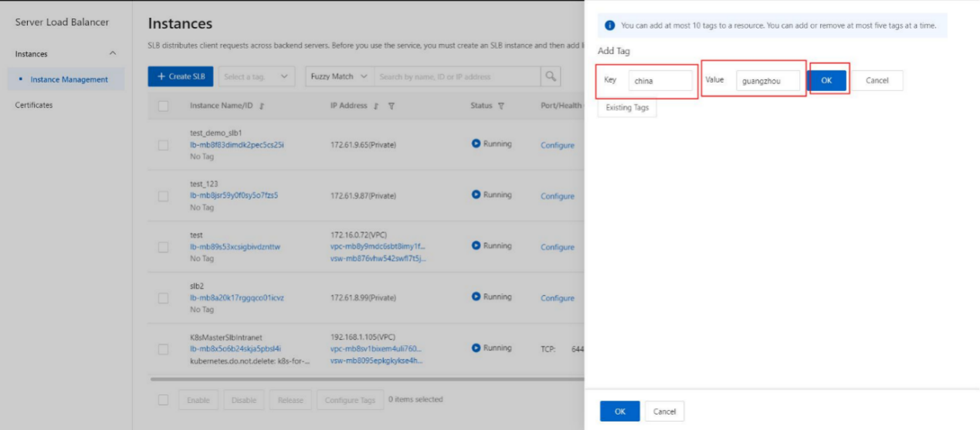This screenshot has width=980, height=430.
Task: Click Configure for slb2
Action: tap(558, 298)
